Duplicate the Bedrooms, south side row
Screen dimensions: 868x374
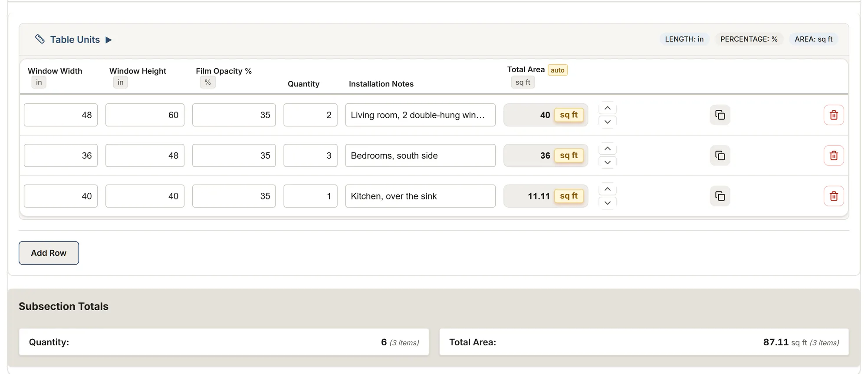click(x=720, y=156)
